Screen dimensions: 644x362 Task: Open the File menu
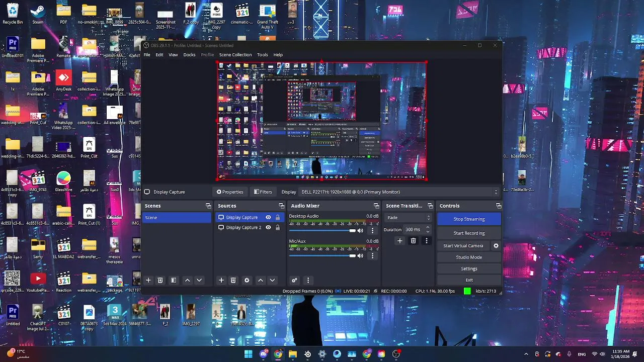click(x=147, y=55)
